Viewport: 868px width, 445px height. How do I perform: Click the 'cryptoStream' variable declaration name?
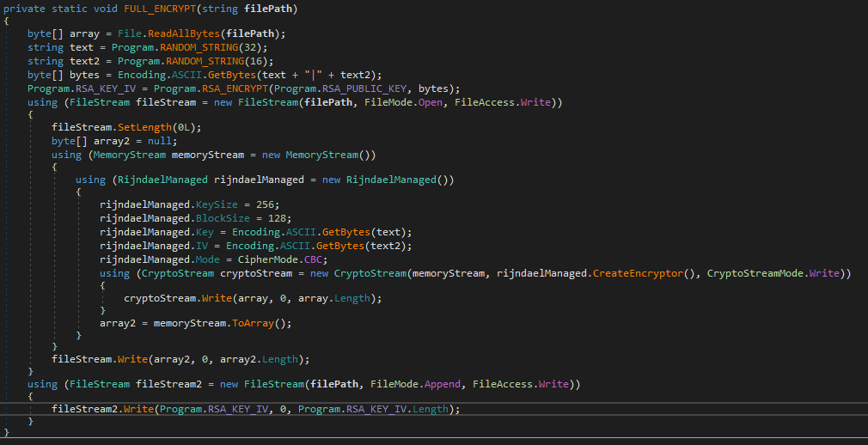coord(256,273)
